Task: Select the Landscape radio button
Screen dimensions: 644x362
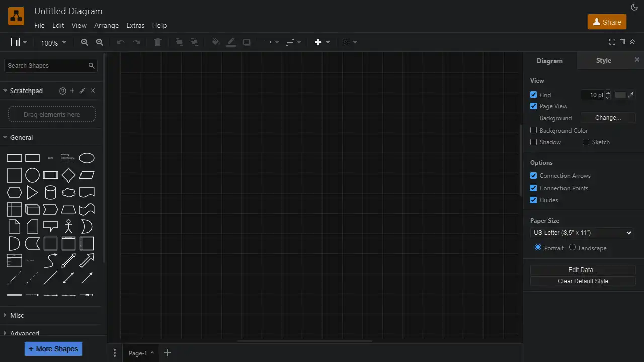Action: 572,247
